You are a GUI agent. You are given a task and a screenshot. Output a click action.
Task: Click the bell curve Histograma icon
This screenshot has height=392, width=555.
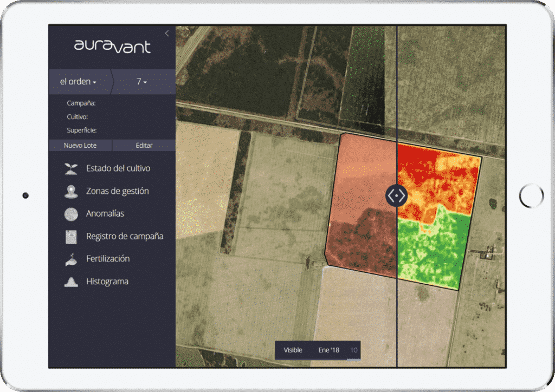click(x=71, y=282)
